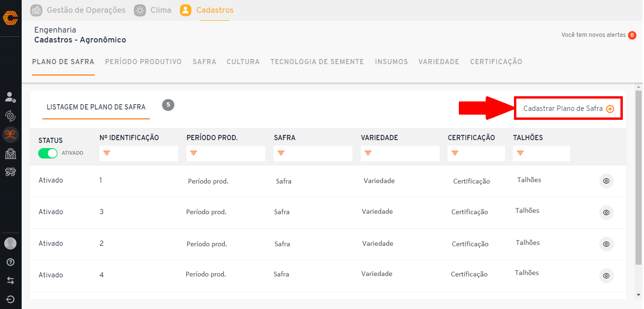
Task: View details eye icon for row 3
Action: coord(606,213)
